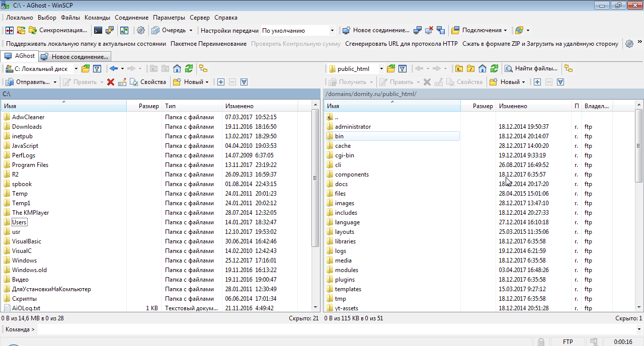Click the Compare Directories icon in main toolbar
The width and height of the screenshot is (644, 346).
click(9, 30)
